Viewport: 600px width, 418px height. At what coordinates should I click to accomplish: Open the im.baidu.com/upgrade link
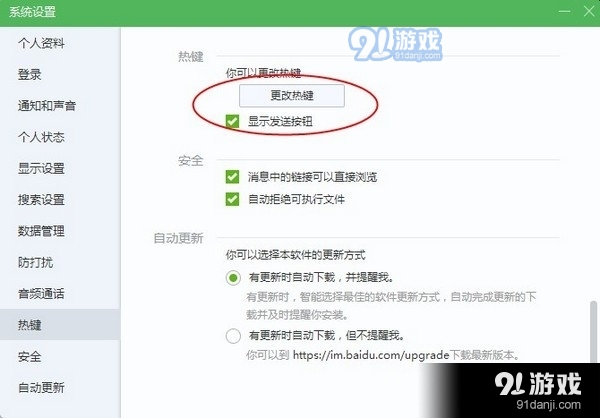[x=371, y=355]
